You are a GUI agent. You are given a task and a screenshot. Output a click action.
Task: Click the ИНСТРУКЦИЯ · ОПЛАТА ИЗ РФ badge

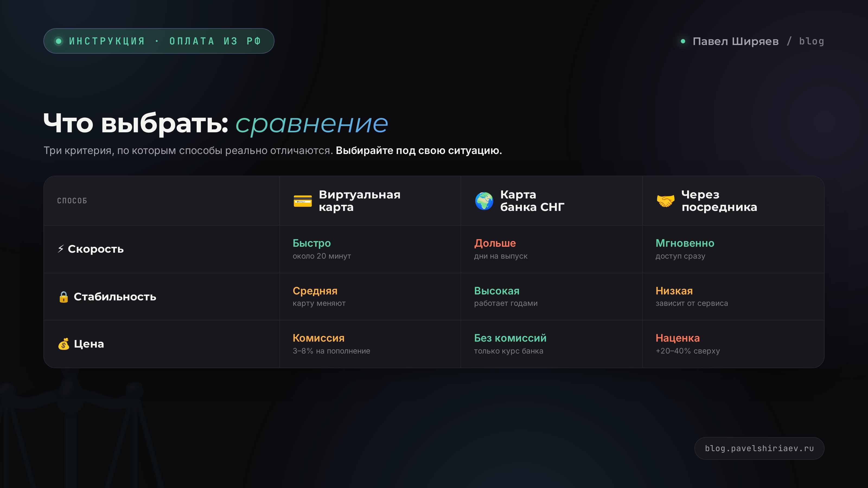(x=159, y=41)
